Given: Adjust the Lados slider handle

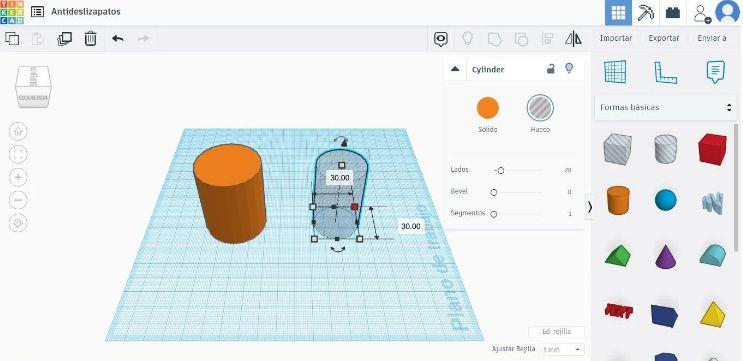Looking at the screenshot, I should point(500,170).
